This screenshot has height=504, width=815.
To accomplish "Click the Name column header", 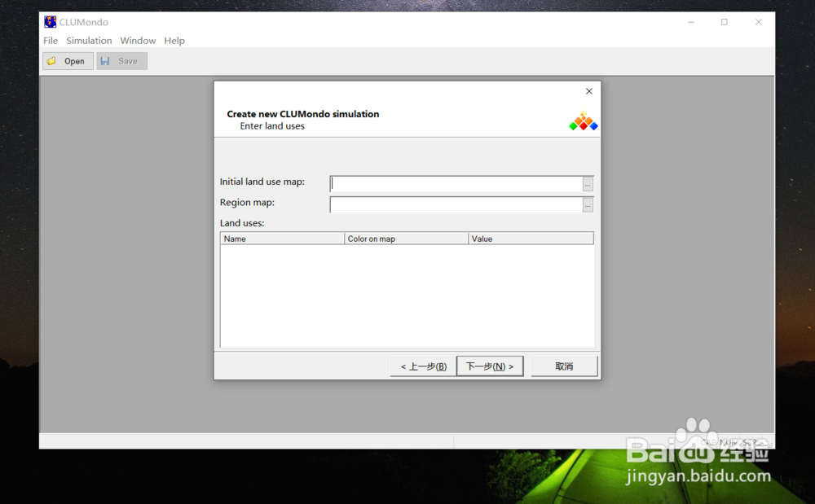I will point(282,239).
